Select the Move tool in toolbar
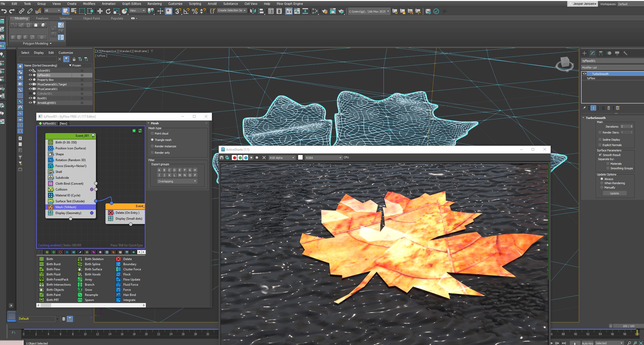 pos(100,11)
